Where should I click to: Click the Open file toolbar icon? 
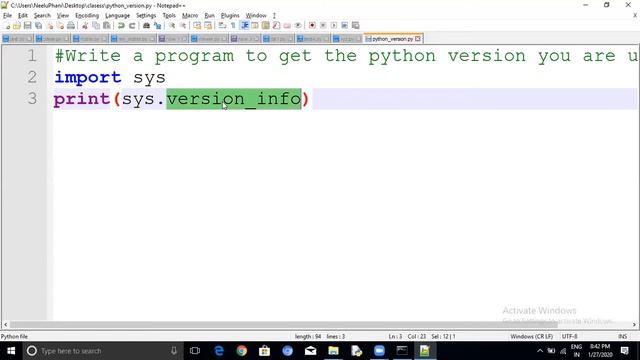(17, 25)
